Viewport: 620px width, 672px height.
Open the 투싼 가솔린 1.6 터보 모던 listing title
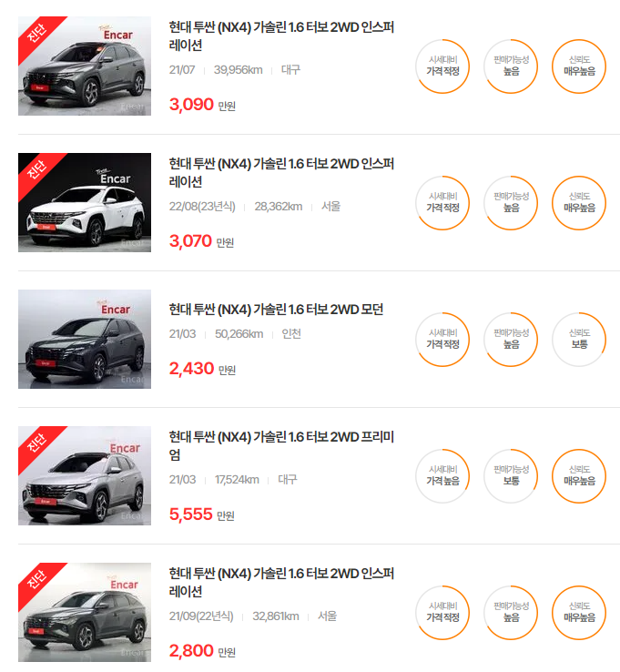point(276,310)
